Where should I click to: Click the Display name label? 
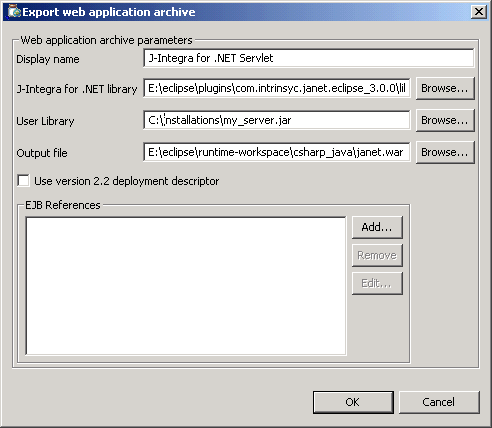[x=48, y=59]
